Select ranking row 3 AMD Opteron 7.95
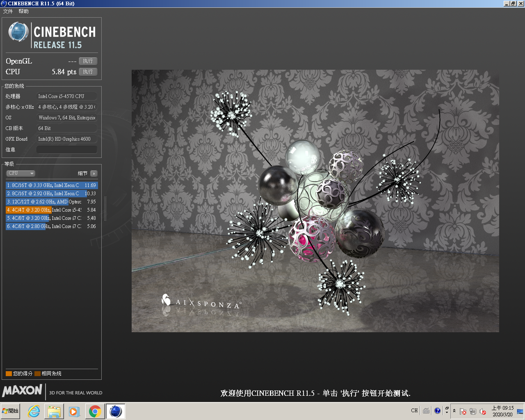 (52, 202)
